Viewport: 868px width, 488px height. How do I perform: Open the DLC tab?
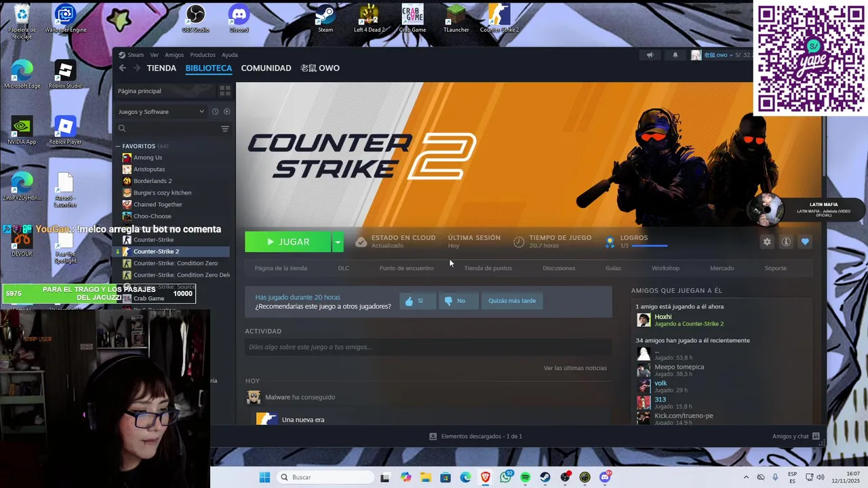344,268
